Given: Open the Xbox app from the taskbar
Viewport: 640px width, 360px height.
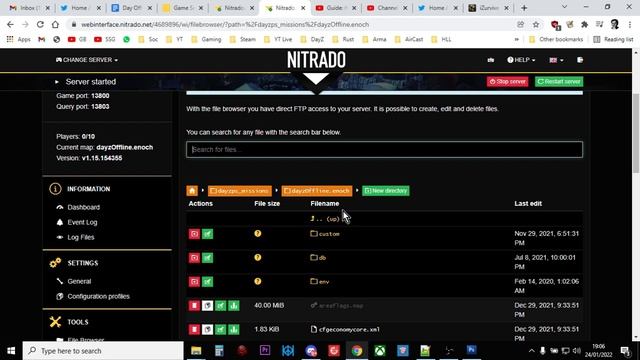Looking at the screenshot, I should click(380, 351).
